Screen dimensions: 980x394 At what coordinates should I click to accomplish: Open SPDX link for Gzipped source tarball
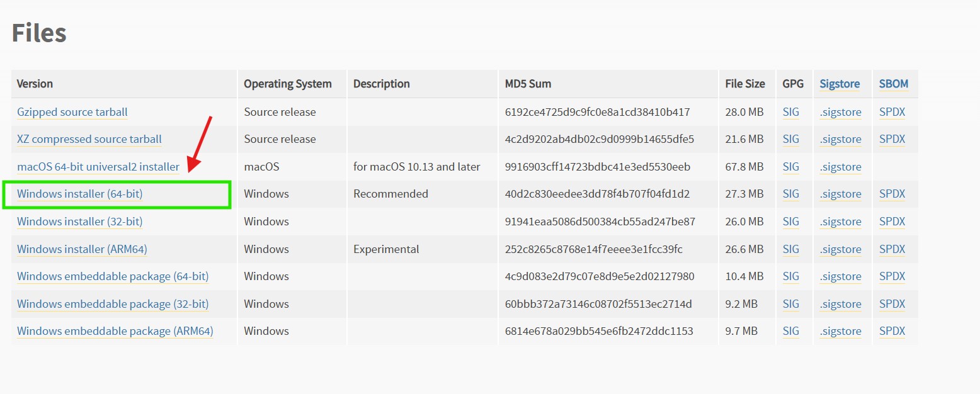tap(892, 112)
